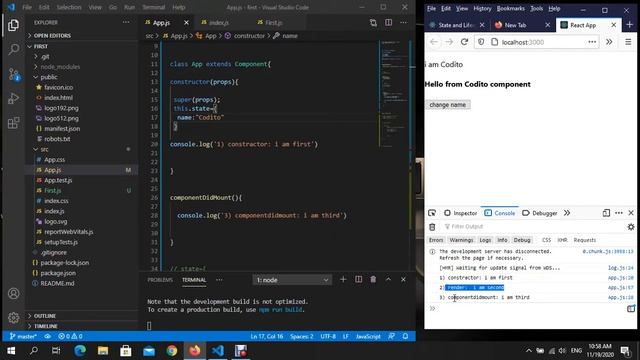This screenshot has width=640, height=360.
Task: Open the Source Control view
Action: coord(13,74)
